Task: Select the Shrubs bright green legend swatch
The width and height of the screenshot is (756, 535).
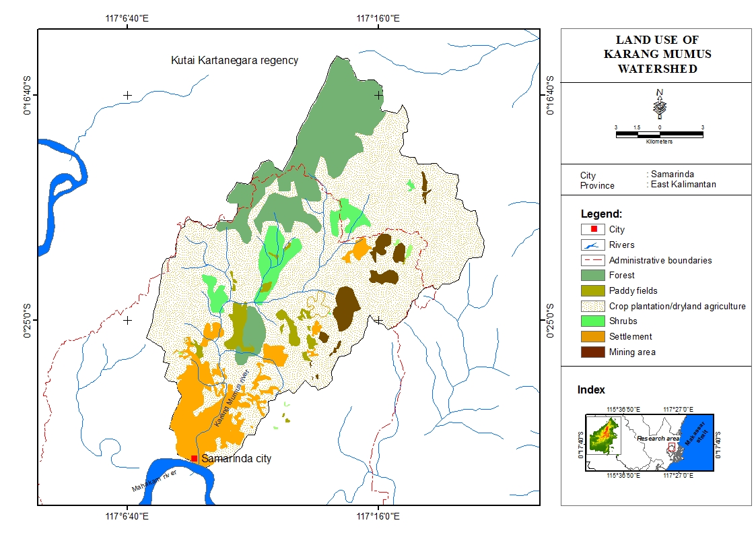Action: pyautogui.click(x=592, y=321)
